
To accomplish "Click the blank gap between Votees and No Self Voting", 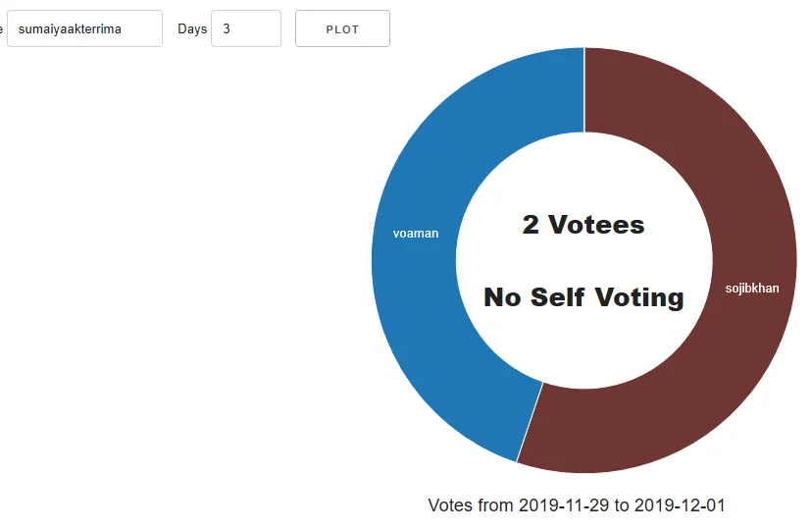I will tap(584, 261).
